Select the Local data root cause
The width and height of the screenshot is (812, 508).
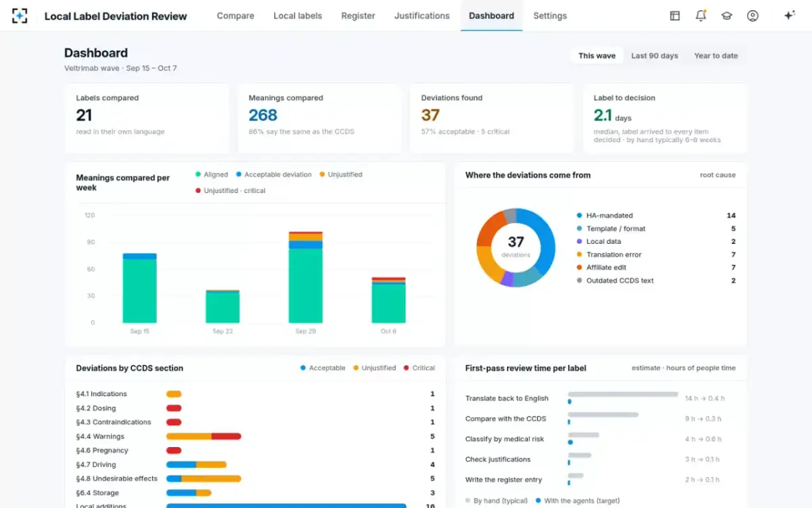[x=656, y=241]
